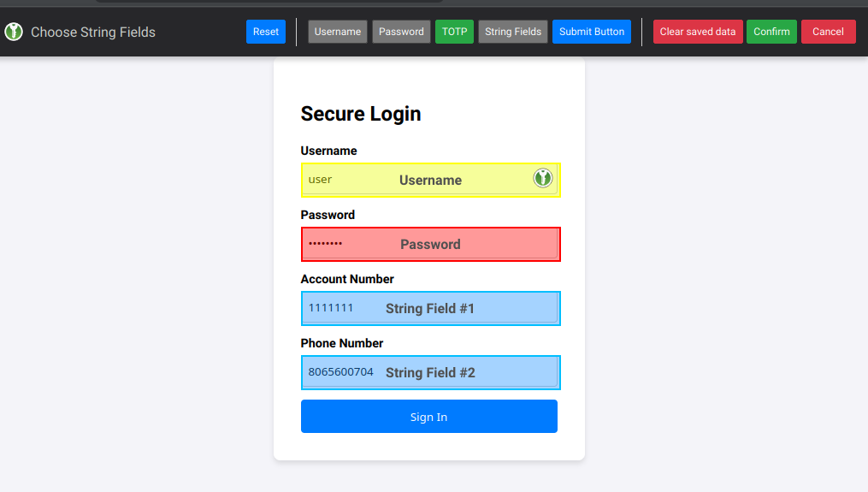
Task: Click the red Clear saved data button
Action: 698,32
